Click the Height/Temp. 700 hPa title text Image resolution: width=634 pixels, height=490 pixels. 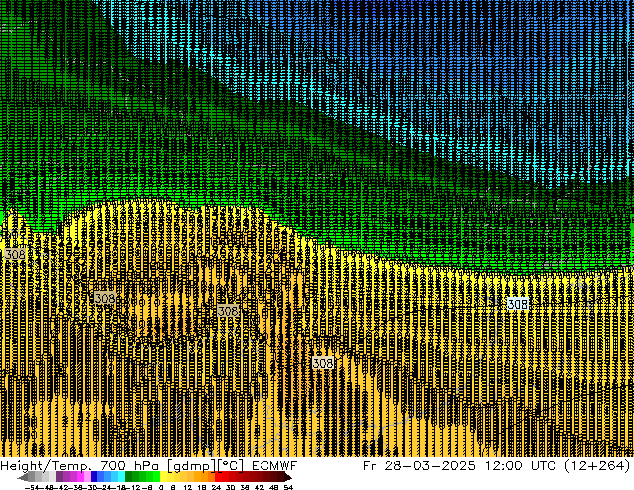79,466
